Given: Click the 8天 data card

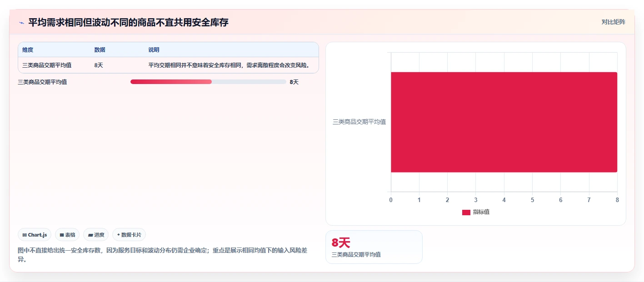Looking at the screenshot, I should (374, 247).
